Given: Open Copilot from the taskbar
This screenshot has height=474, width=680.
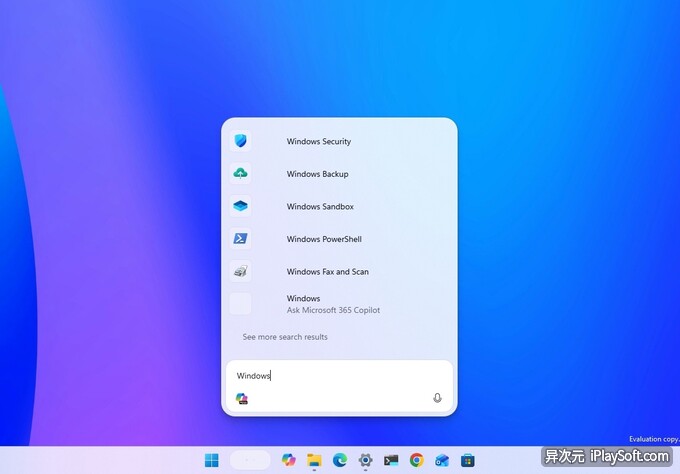Looking at the screenshot, I should click(288, 460).
